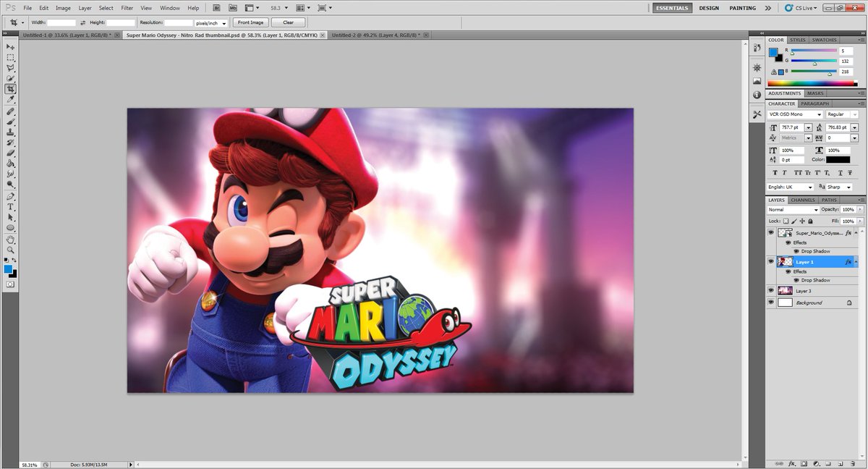Viewport: 868px width, 469px height.
Task: Hide the Background layer
Action: 771,303
